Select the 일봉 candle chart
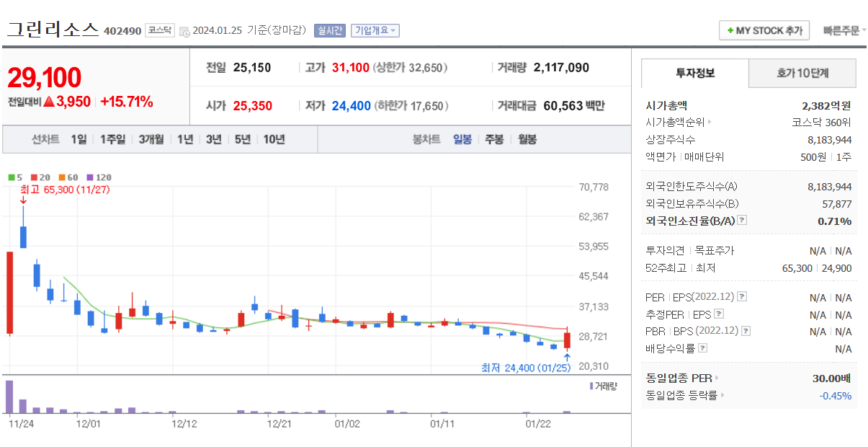 point(462,139)
